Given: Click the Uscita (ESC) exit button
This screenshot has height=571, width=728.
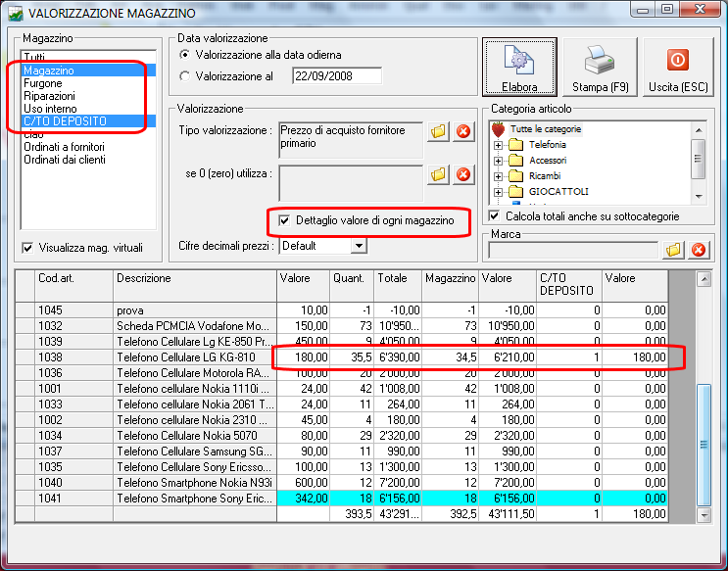Looking at the screenshot, I should 678,67.
